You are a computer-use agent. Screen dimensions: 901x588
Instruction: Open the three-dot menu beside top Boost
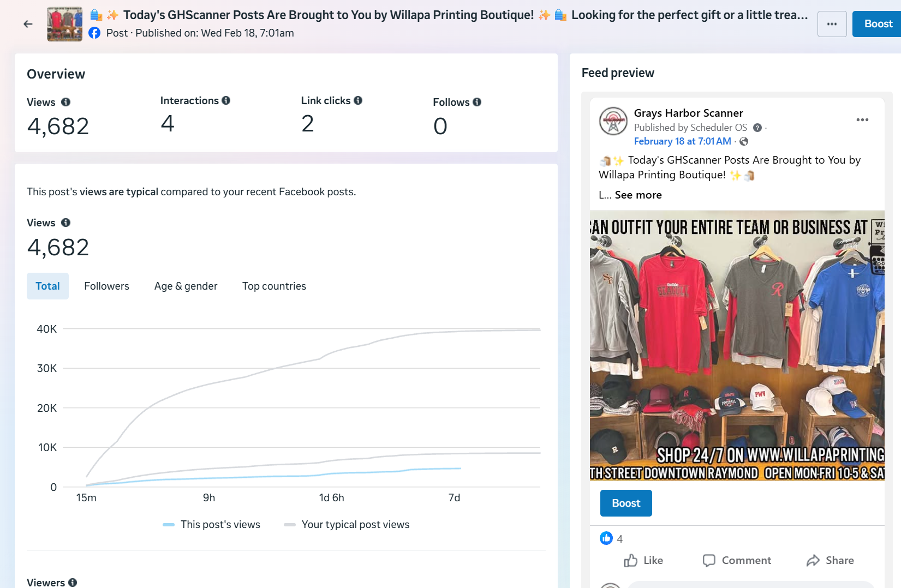coord(832,24)
